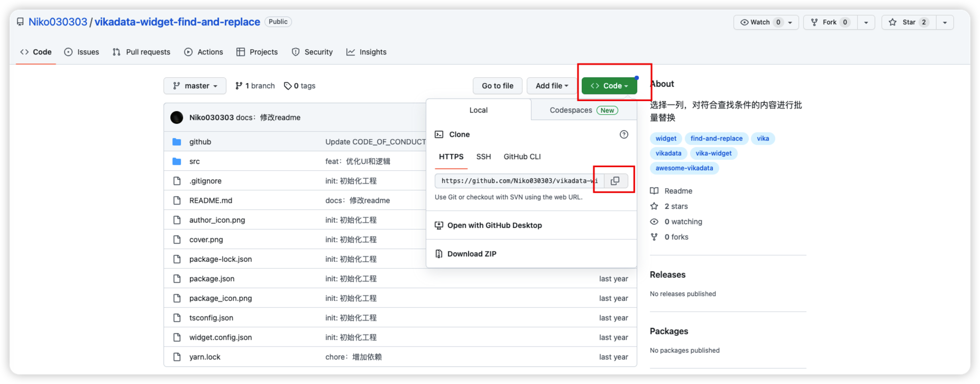Image resolution: width=980 pixels, height=384 pixels.
Task: Click the file icon beside yarn.lock
Action: (177, 357)
